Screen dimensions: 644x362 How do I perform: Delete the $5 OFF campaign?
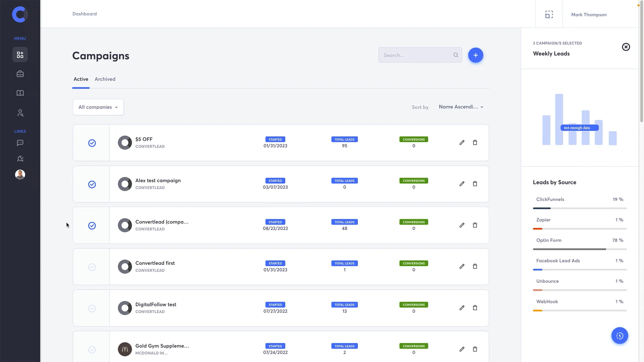click(x=475, y=142)
